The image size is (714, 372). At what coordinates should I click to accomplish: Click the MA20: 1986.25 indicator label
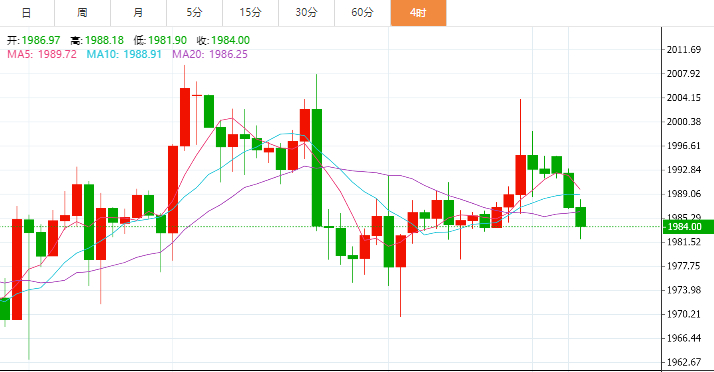coord(210,54)
